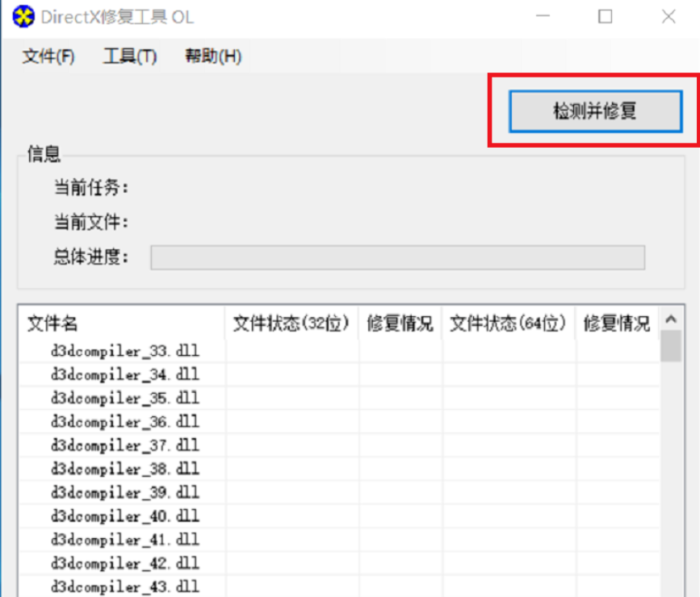Screen dimensions: 700x597
Task: Open the 帮助(H) menu
Action: 212,56
